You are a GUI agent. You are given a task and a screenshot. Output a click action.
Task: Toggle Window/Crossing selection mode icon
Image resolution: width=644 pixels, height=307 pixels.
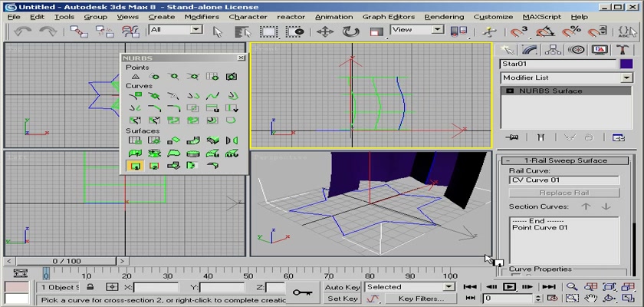tap(295, 31)
